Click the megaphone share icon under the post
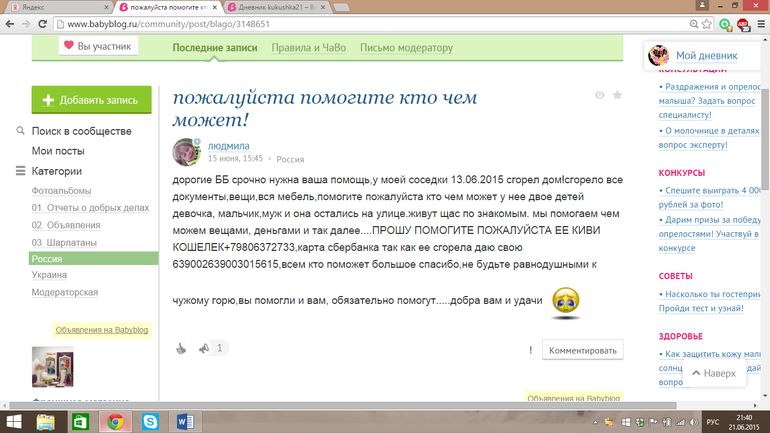 point(204,349)
